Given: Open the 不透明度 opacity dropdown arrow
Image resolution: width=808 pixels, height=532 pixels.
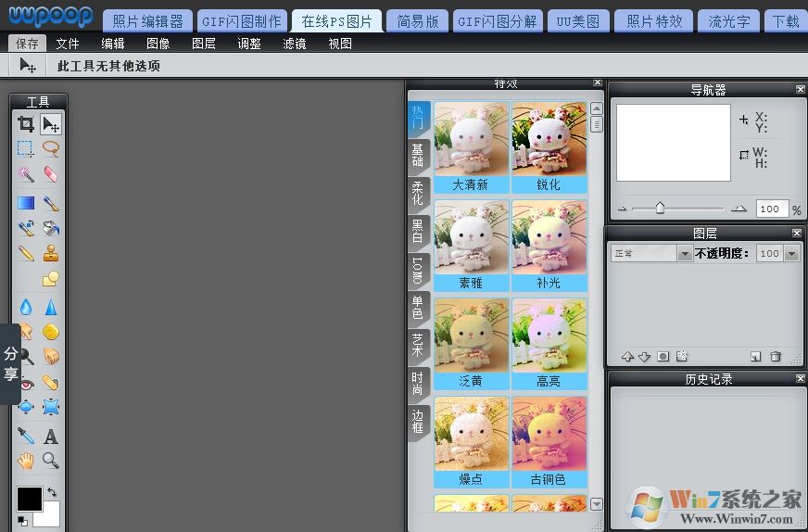Looking at the screenshot, I should click(x=791, y=253).
